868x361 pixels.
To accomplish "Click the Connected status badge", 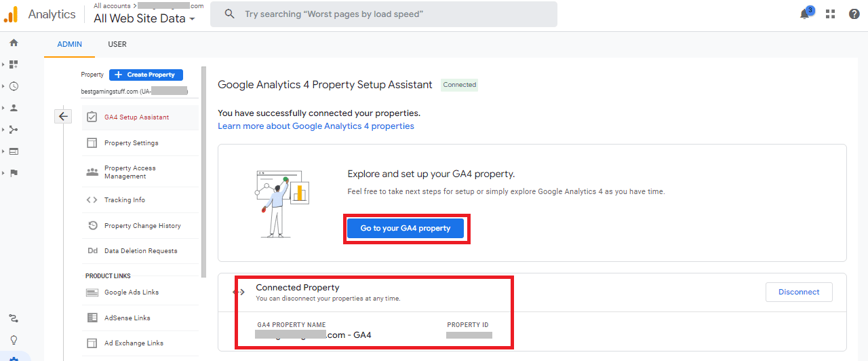I will (x=460, y=85).
